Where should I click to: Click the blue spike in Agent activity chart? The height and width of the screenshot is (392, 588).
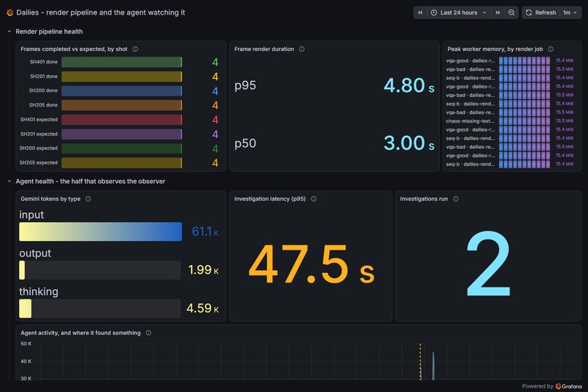point(433,366)
